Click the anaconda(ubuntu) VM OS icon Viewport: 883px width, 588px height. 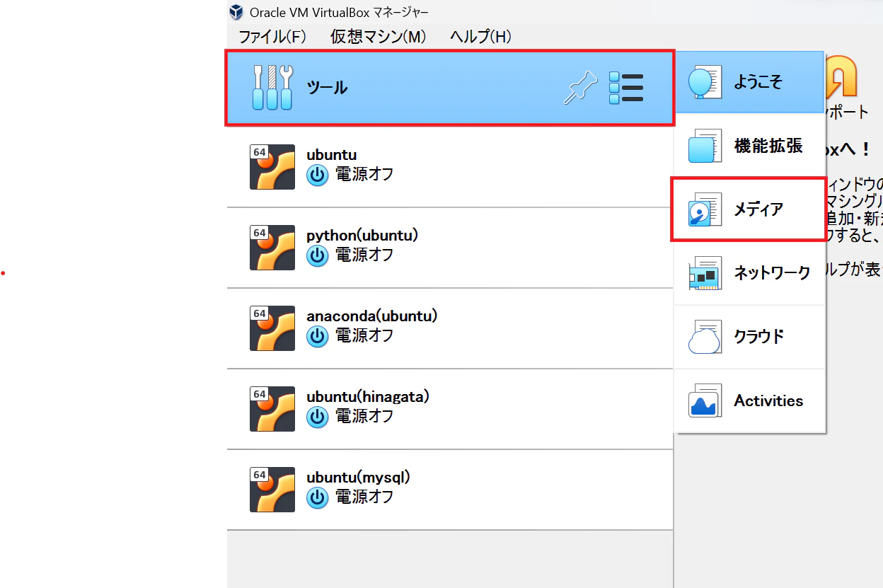(x=272, y=328)
